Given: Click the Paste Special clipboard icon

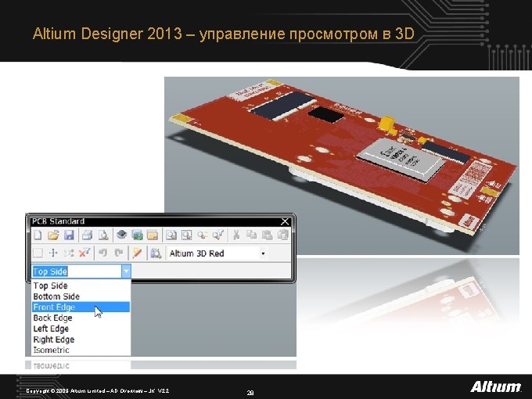Looking at the screenshot, I should [x=283, y=235].
